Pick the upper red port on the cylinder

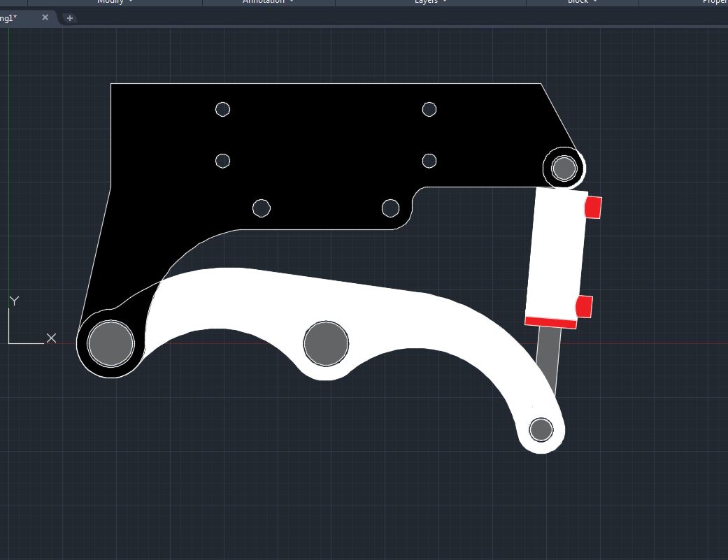pos(593,208)
